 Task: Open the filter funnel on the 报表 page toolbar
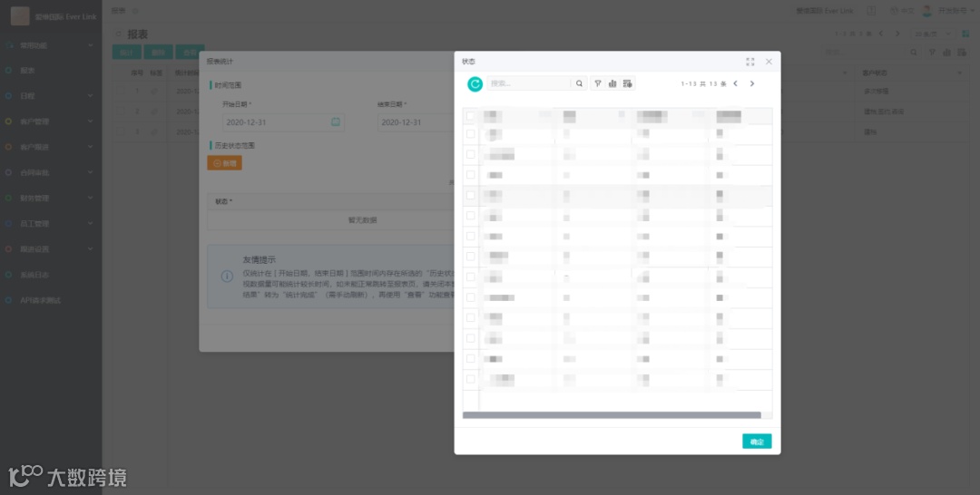(x=932, y=53)
